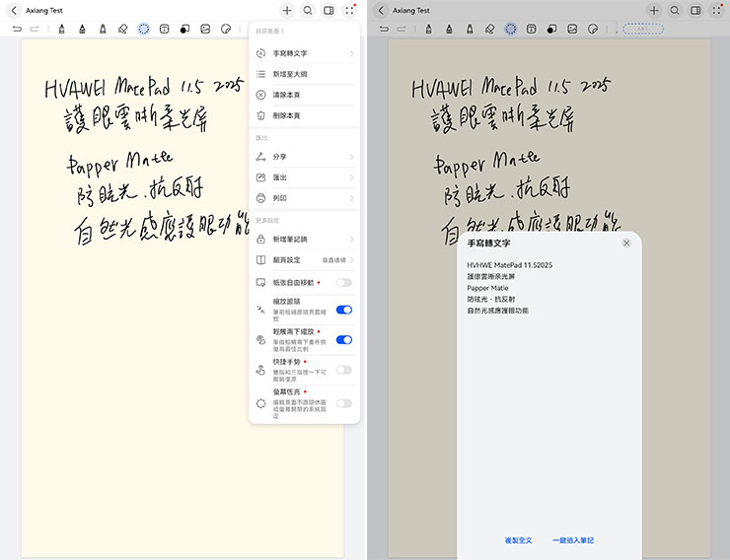Image resolution: width=730 pixels, height=560 pixels.
Task: Expand the 列印 row chevron
Action: pyautogui.click(x=351, y=198)
